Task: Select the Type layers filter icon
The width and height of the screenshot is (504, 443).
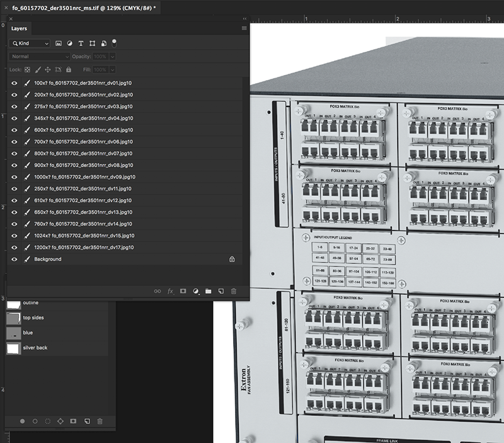Action: click(81, 43)
